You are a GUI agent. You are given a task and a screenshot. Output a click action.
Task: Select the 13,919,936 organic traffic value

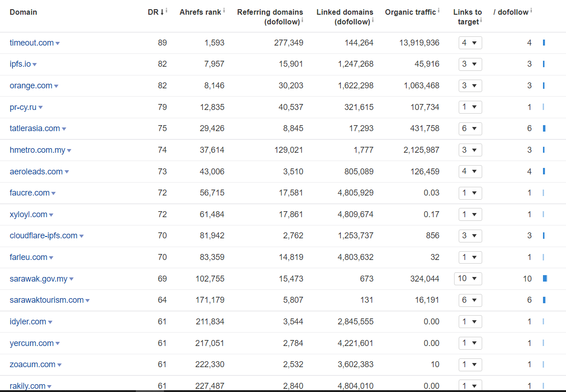[420, 43]
